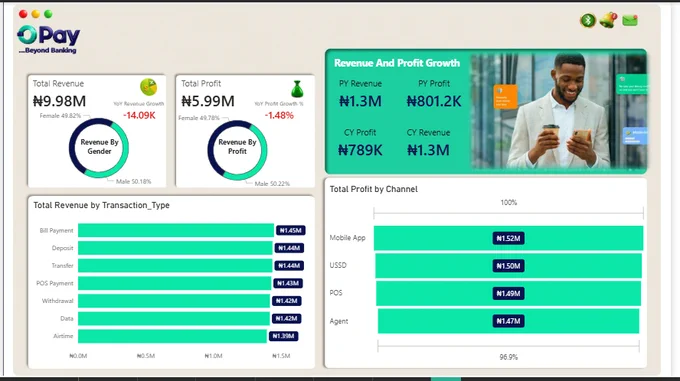Select the POS channel profit bar
Image resolution: width=680 pixels, height=381 pixels.
508,293
